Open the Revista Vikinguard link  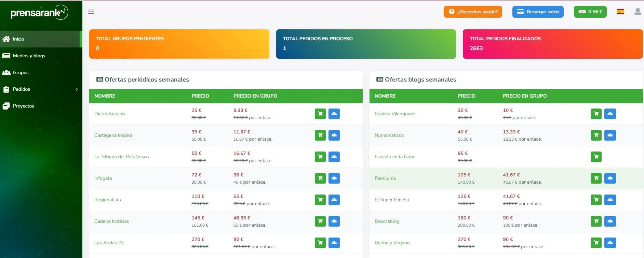click(394, 114)
